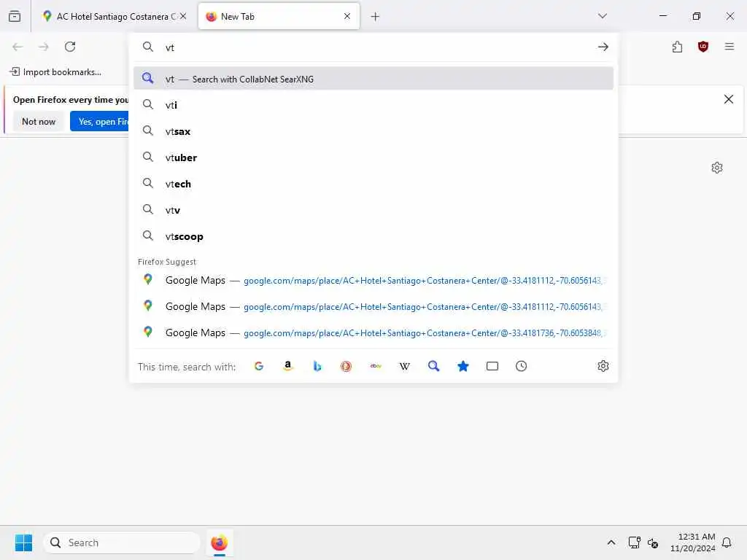Search bookmarks using the star icon
747x560 pixels.
pos(463,366)
